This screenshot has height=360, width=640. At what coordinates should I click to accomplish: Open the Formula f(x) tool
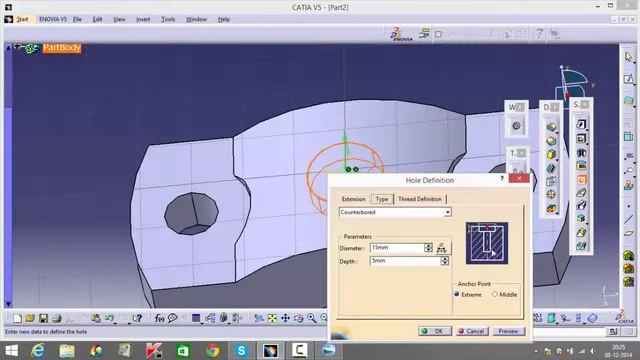[159, 318]
